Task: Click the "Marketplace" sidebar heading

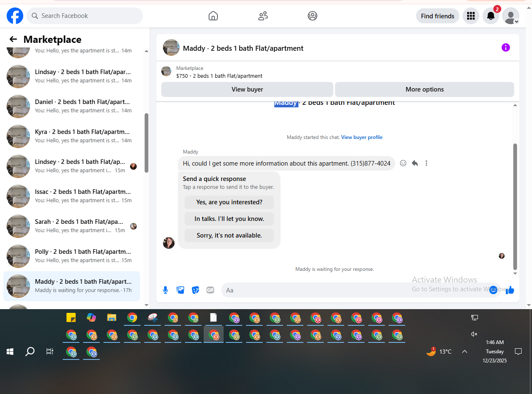Action: [52, 39]
